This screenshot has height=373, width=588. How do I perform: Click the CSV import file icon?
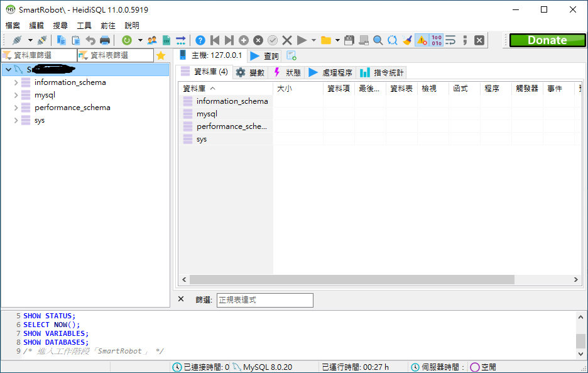click(166, 40)
